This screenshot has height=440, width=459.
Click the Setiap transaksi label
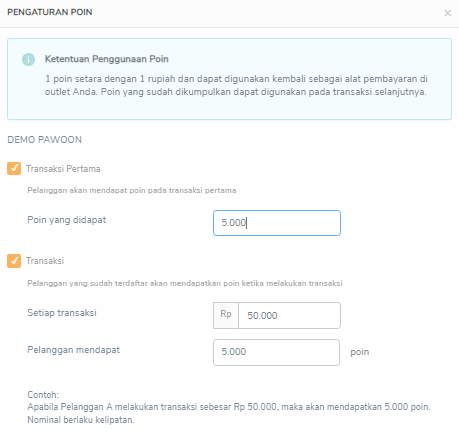[62, 313]
